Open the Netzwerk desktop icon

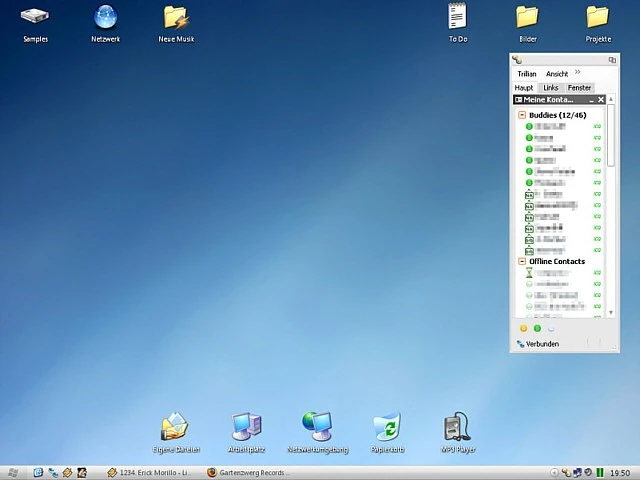[105, 17]
